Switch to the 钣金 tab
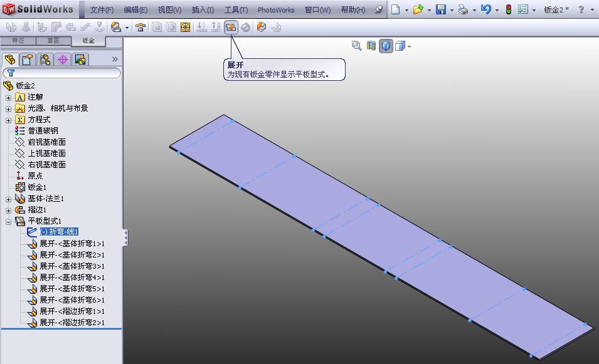This screenshot has width=599, height=364. pyautogui.click(x=88, y=41)
